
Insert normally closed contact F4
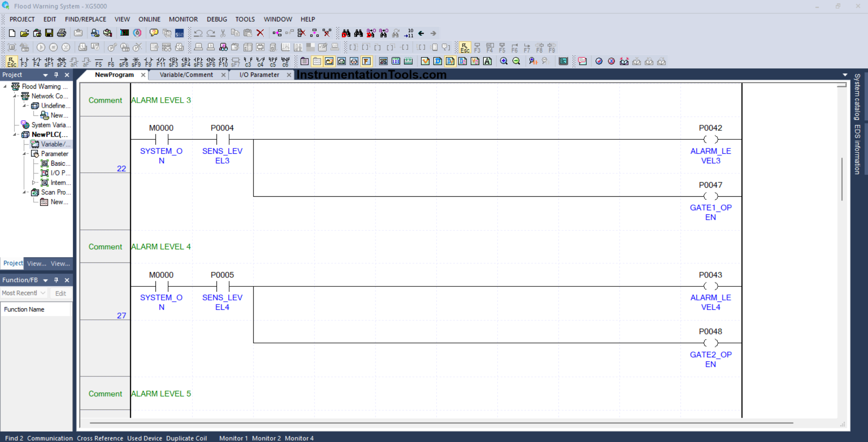click(x=37, y=62)
